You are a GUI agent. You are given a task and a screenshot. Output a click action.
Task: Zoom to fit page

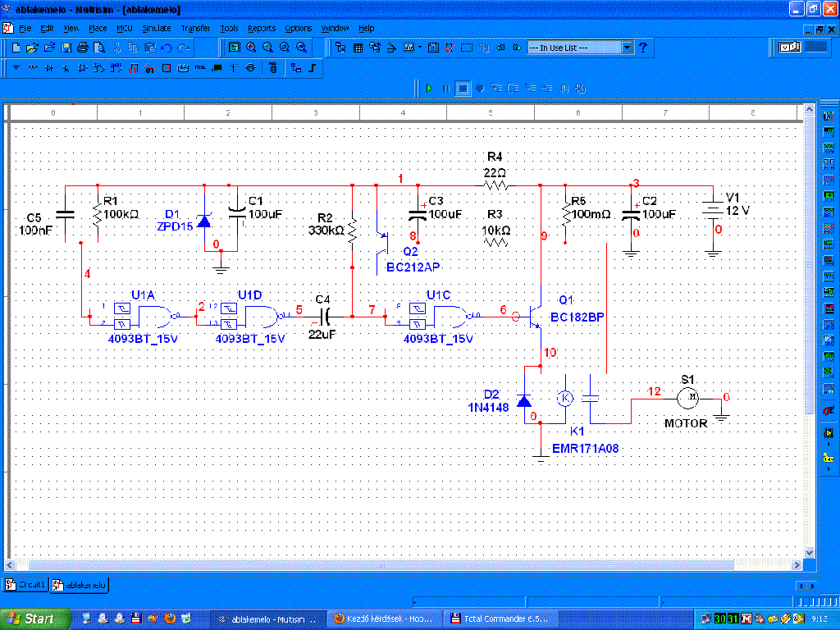pos(301,48)
